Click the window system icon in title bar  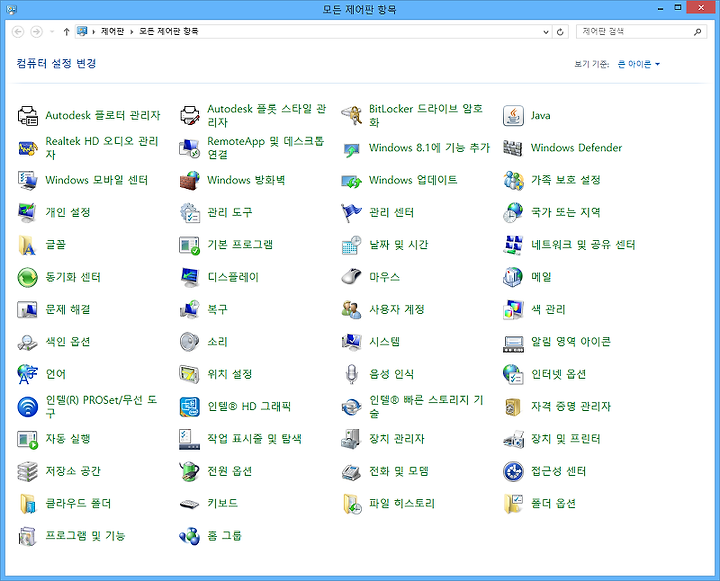click(x=11, y=9)
